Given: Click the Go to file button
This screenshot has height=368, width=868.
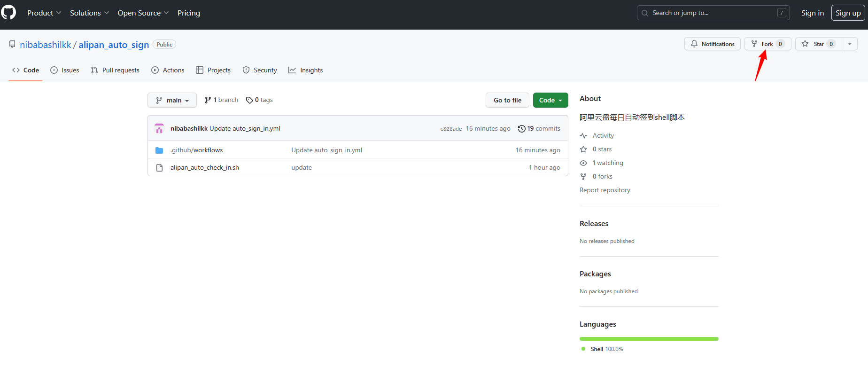Looking at the screenshot, I should 507,100.
